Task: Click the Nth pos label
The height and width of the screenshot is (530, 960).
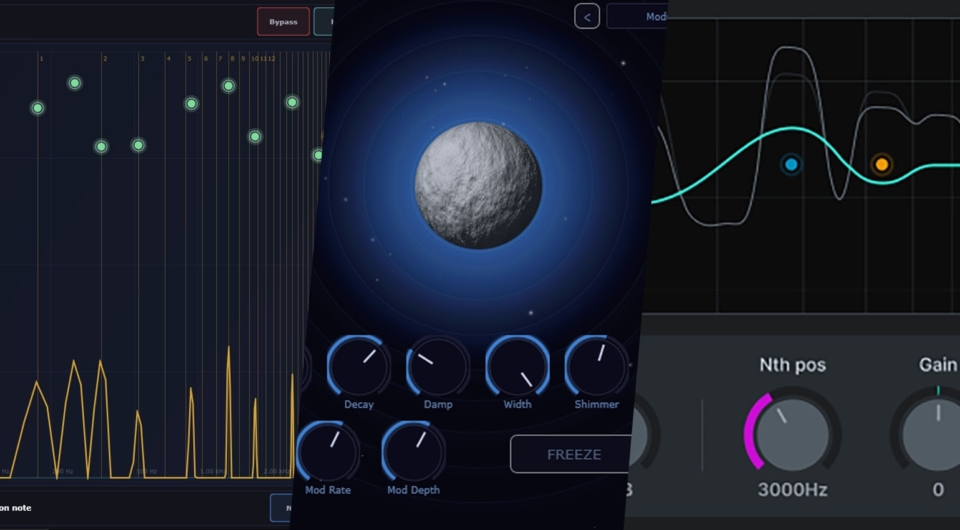Action: 793,365
